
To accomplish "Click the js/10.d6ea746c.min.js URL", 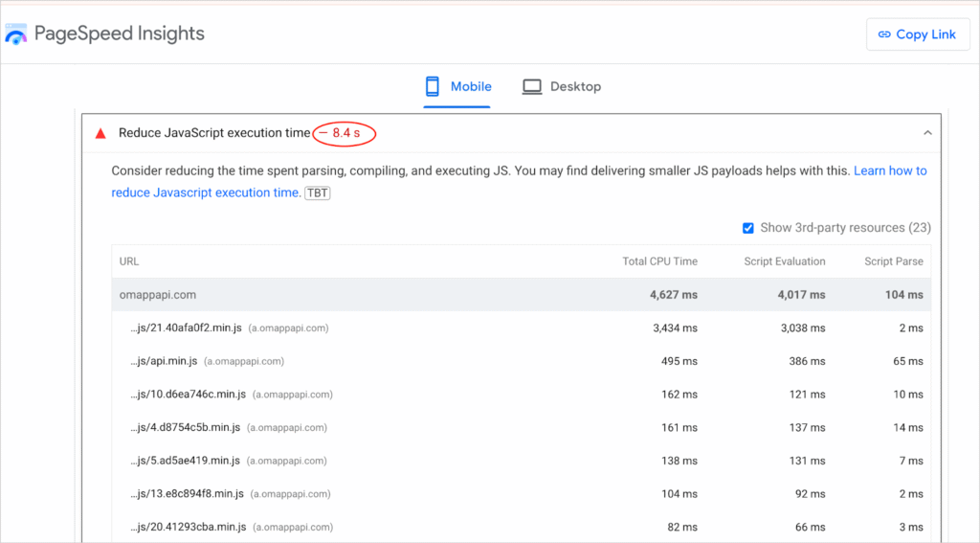I will [189, 395].
